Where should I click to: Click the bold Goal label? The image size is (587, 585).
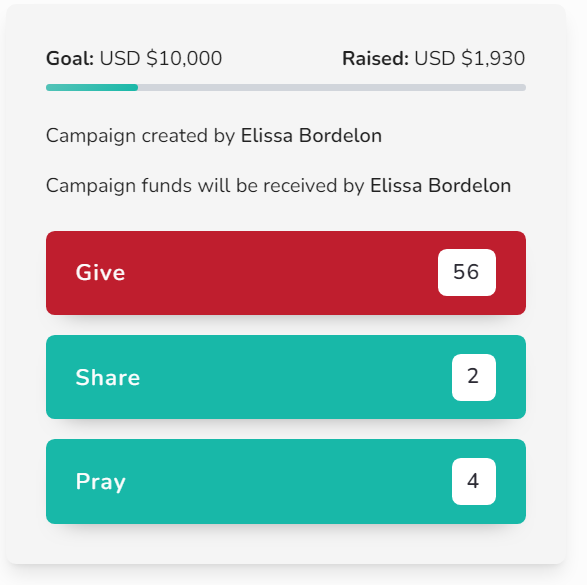(70, 58)
